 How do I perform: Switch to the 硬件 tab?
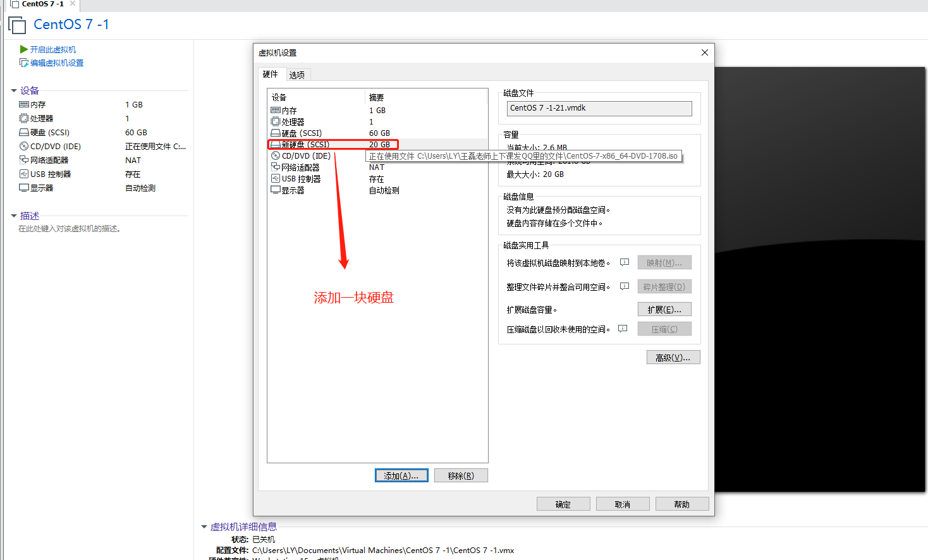(271, 74)
